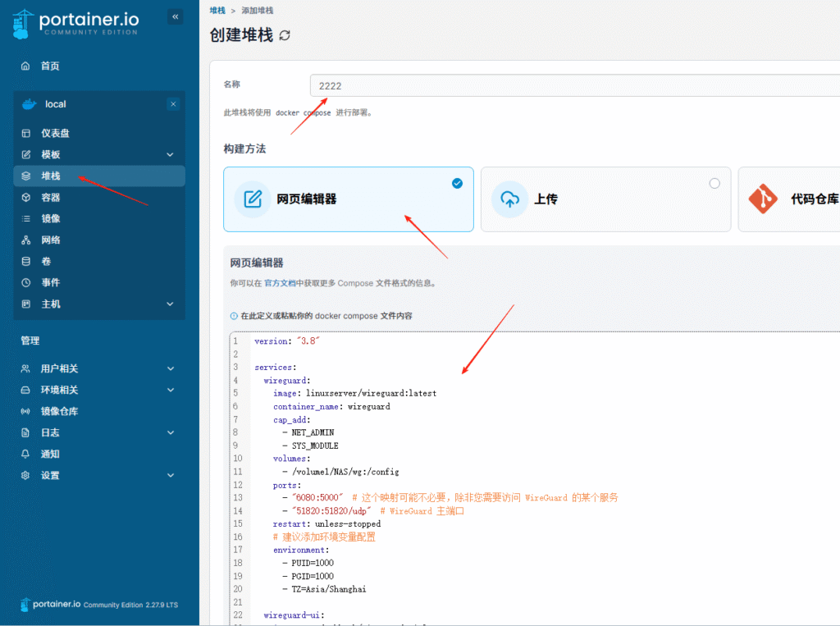Select the 网页编辑器 build method
The image size is (840, 626).
348,199
